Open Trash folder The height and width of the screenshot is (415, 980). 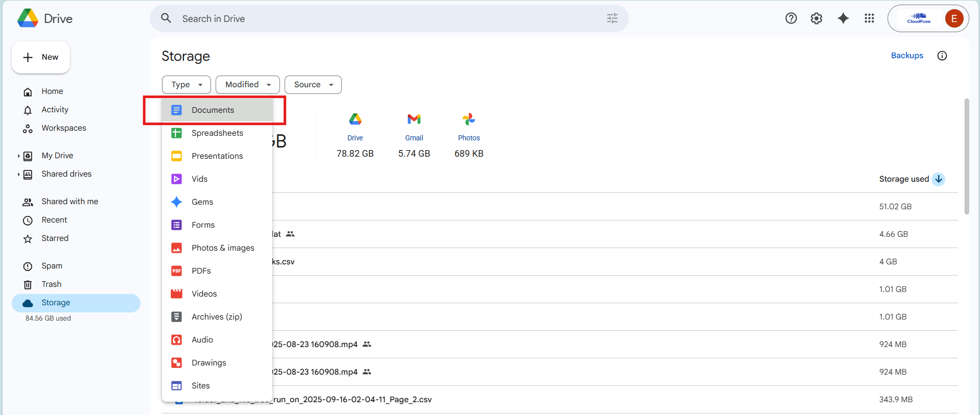76,284
